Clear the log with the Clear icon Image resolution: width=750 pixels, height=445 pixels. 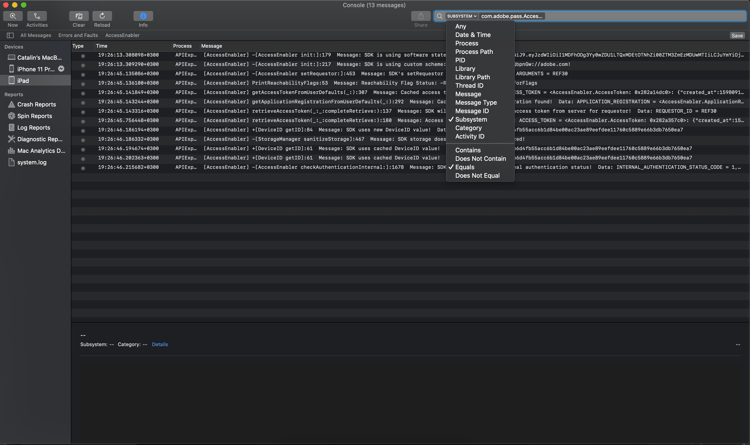point(78,16)
